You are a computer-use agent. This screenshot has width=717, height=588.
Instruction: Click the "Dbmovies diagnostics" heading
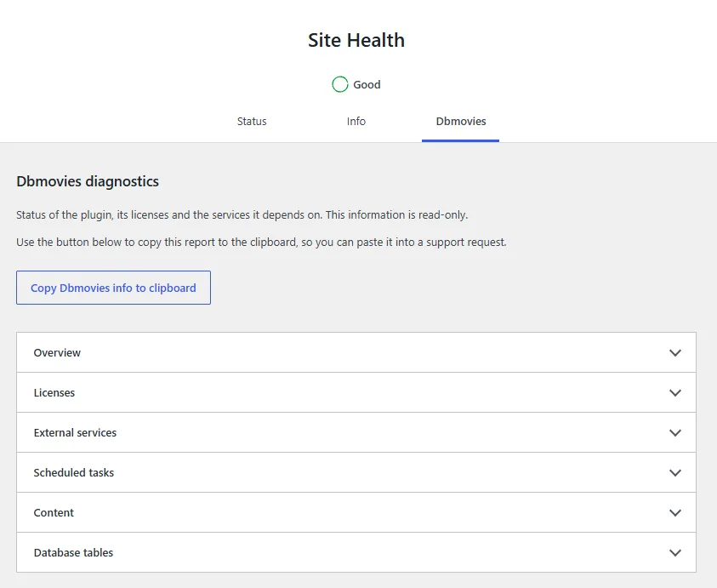click(88, 181)
